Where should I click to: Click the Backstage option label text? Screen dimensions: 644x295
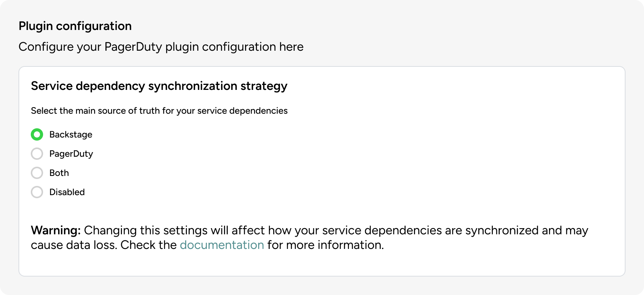[x=71, y=134]
